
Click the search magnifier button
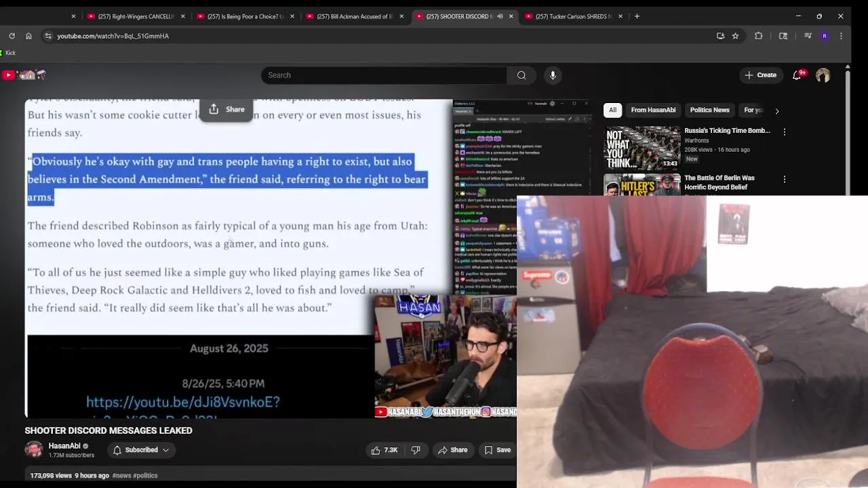[521, 75]
